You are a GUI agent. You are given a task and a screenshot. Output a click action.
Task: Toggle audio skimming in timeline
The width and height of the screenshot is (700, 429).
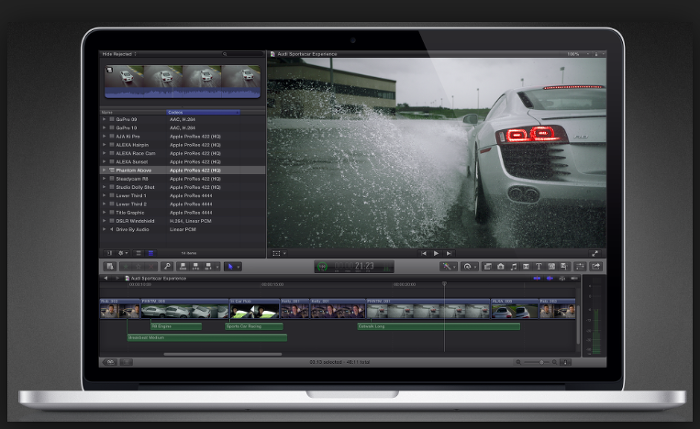coord(550,278)
